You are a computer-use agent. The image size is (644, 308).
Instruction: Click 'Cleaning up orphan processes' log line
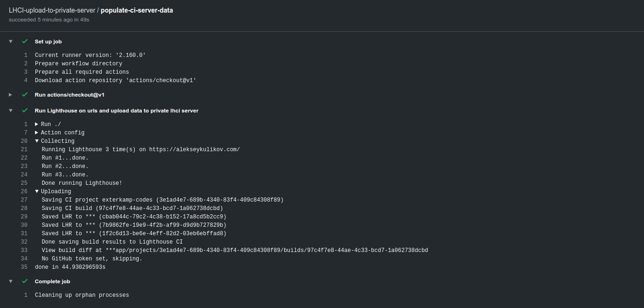[82, 295]
